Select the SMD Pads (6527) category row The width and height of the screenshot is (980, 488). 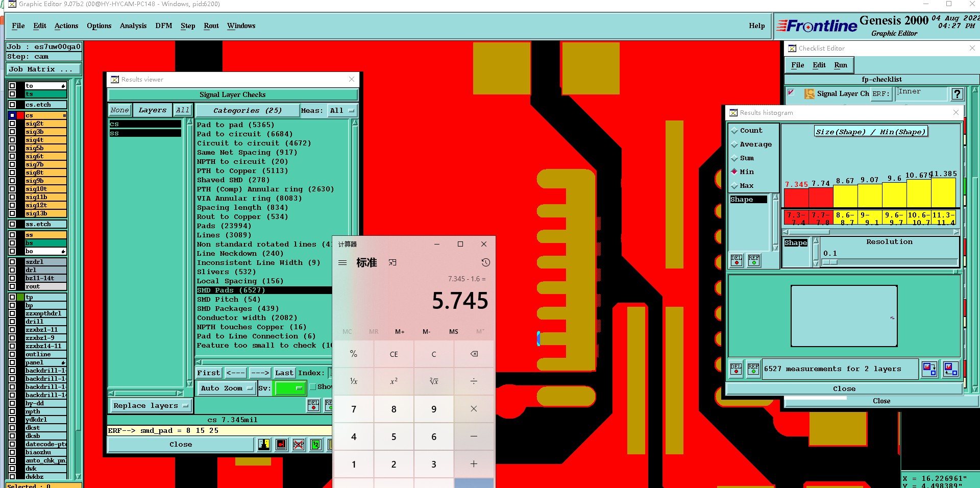pos(264,290)
